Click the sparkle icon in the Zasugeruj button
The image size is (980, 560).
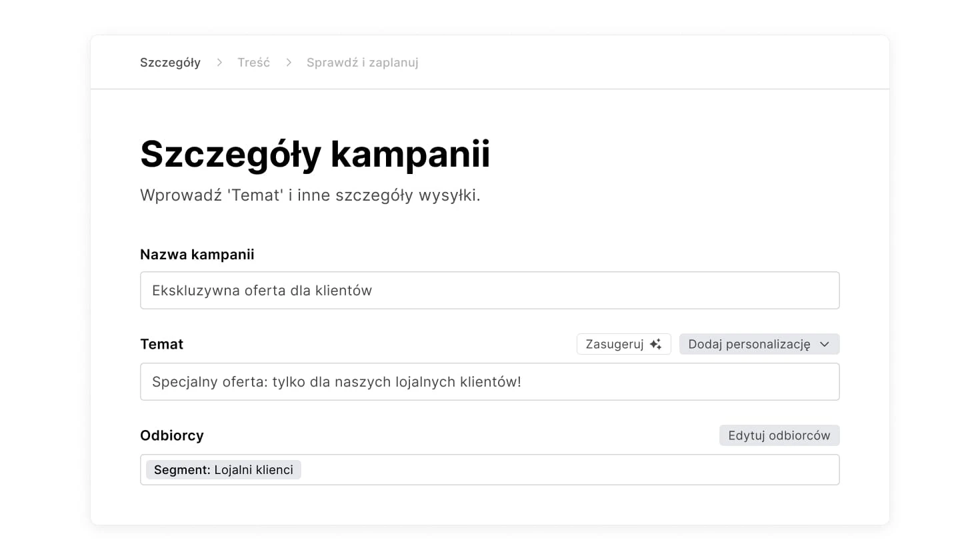[656, 344]
